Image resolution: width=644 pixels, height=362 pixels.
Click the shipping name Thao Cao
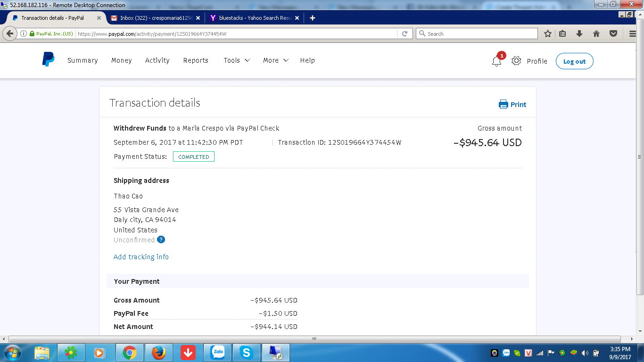tap(128, 196)
